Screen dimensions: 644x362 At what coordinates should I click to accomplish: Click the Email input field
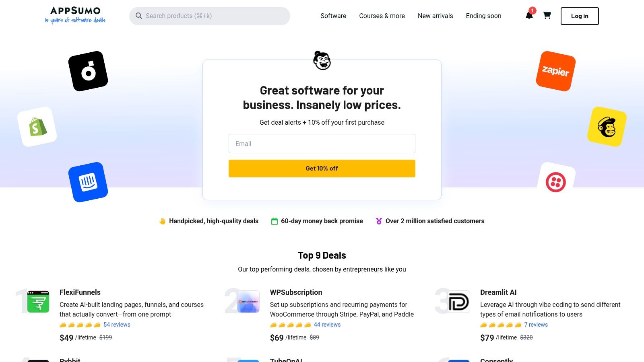point(322,144)
